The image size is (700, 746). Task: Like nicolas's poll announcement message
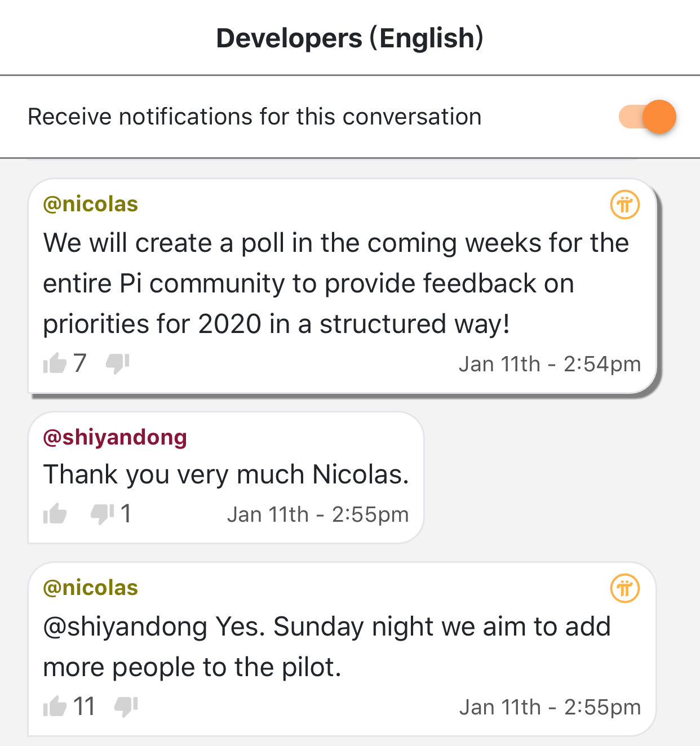coord(55,363)
